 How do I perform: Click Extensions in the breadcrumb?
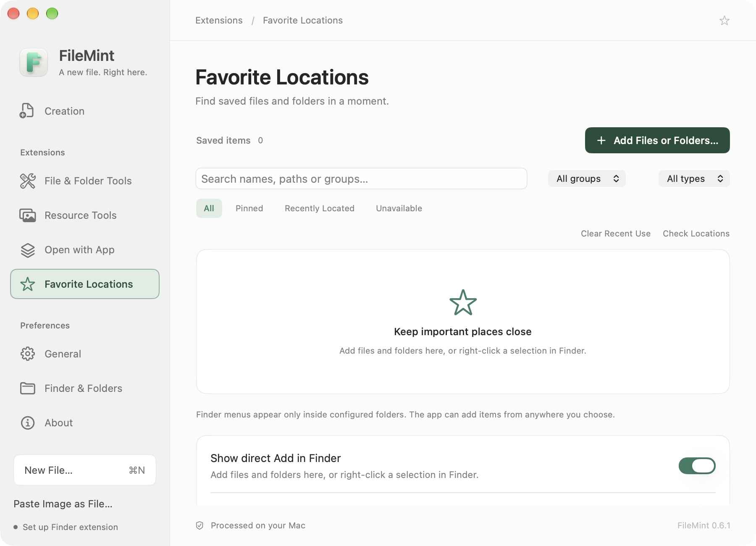click(219, 20)
